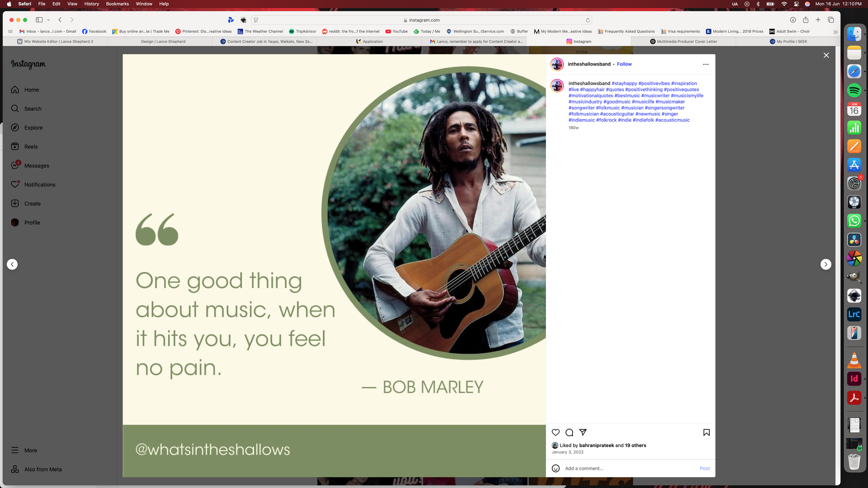Go to the next post arrow
868x488 pixels.
click(826, 264)
